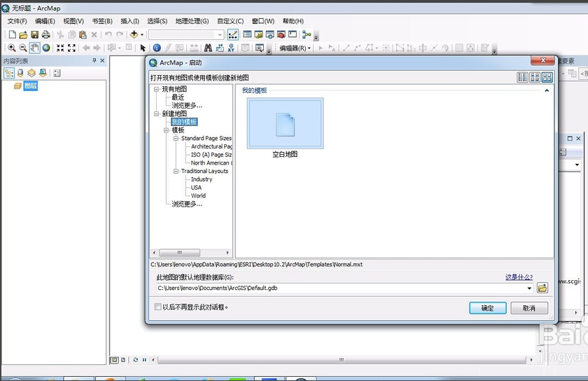
Task: Open the 文件(F) menu
Action: pyautogui.click(x=17, y=21)
